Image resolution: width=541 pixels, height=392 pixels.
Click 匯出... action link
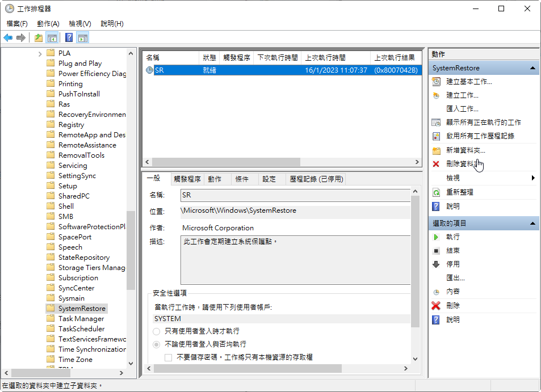pyautogui.click(x=455, y=278)
